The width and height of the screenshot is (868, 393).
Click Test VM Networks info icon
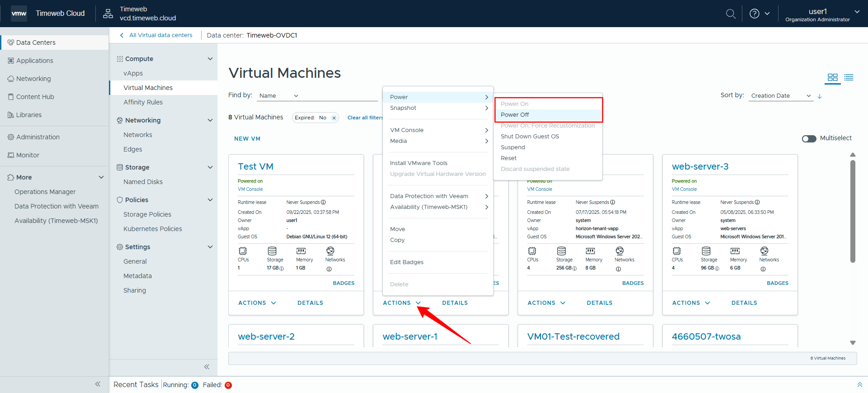click(x=329, y=269)
